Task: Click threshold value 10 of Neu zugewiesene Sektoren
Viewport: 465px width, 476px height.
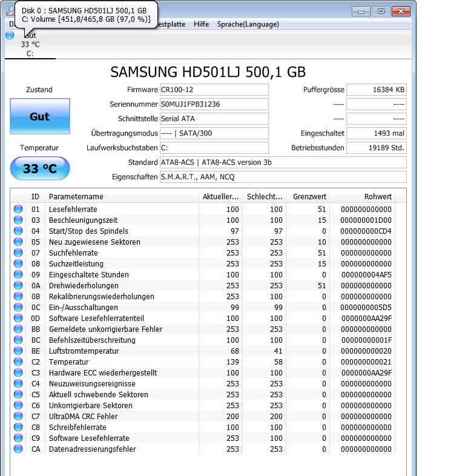Action: tap(322, 242)
